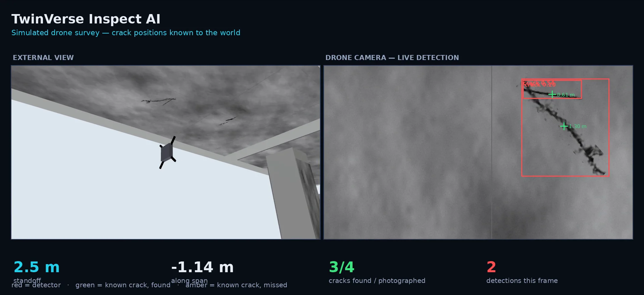Click amber = known crack, missed legend

click(236, 285)
